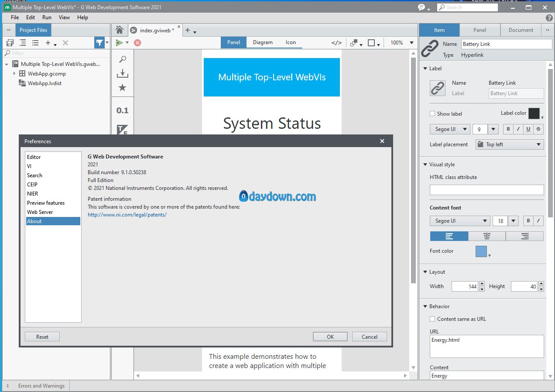555x392 pixels.
Task: Click the delete X icon in project toolbar
Action: pyautogui.click(x=65, y=43)
